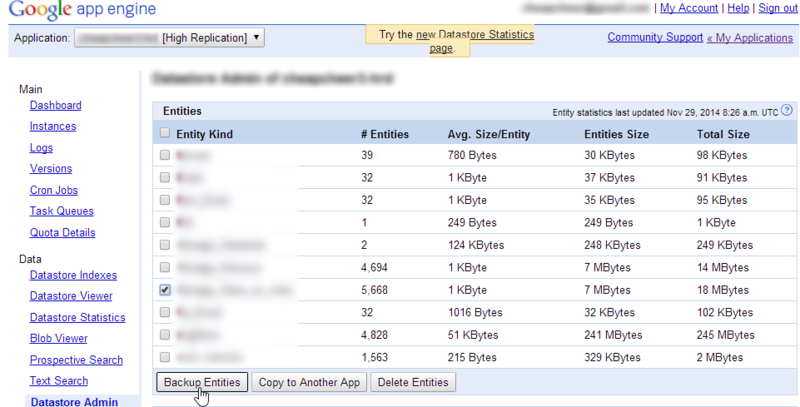Select Datastore Admin in the sidebar
This screenshot has height=407, width=800.
[74, 401]
